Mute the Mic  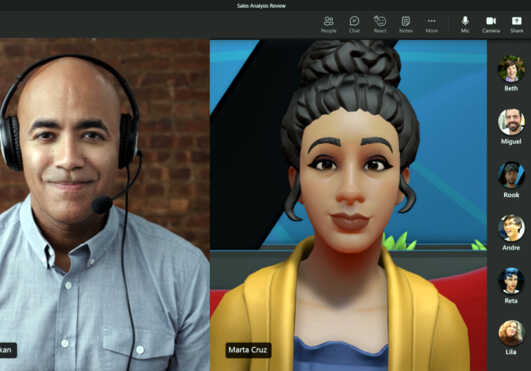(x=465, y=24)
